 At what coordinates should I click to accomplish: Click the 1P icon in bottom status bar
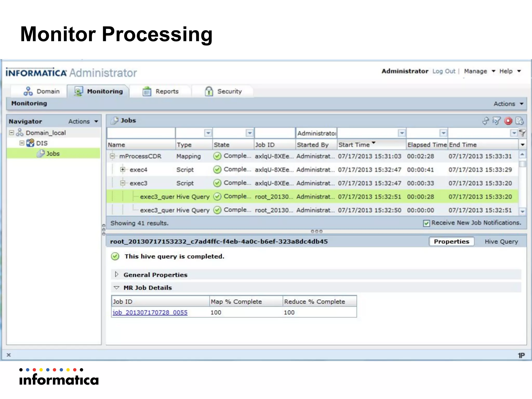[x=521, y=355]
